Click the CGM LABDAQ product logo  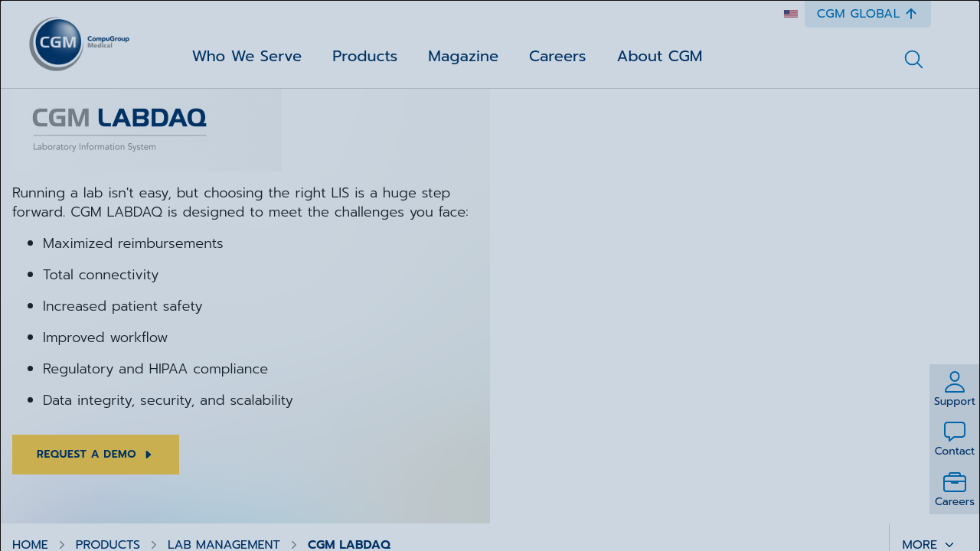(x=119, y=129)
